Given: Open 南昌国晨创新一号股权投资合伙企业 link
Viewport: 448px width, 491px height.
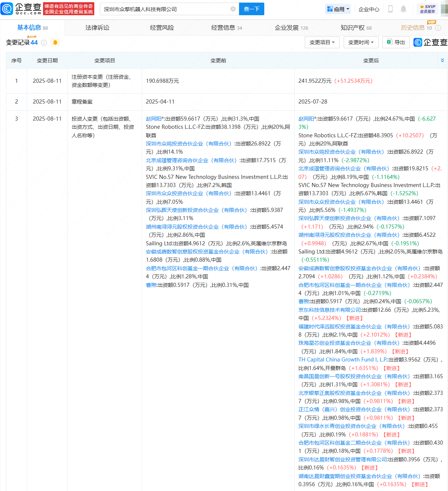Looking at the screenshot, I should (x=355, y=376).
